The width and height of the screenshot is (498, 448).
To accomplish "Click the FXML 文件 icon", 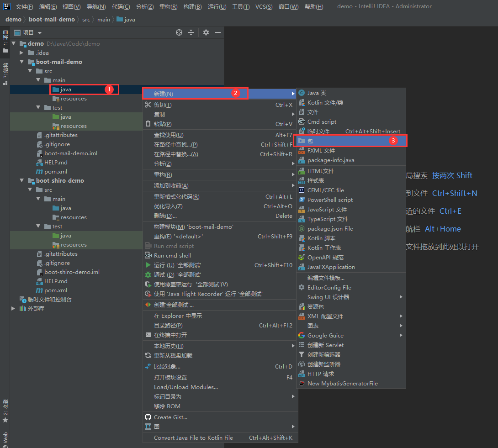I will (x=302, y=151).
